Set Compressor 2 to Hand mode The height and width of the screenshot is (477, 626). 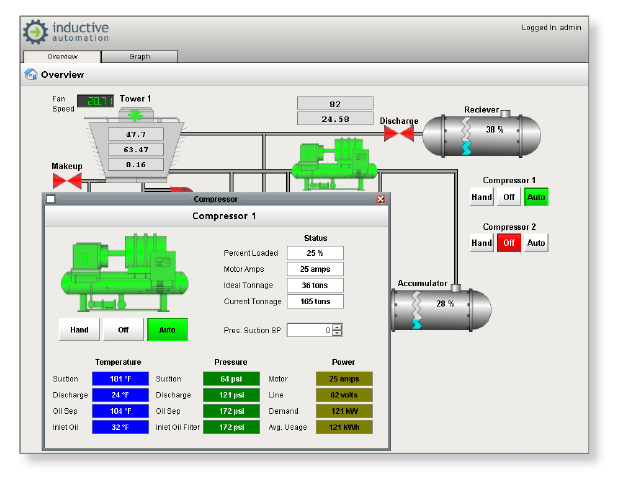(481, 243)
